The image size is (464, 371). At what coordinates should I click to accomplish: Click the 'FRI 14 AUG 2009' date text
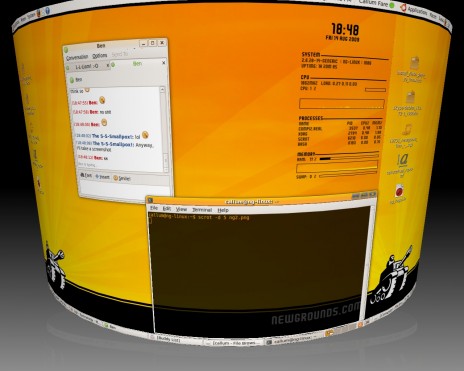pos(342,38)
